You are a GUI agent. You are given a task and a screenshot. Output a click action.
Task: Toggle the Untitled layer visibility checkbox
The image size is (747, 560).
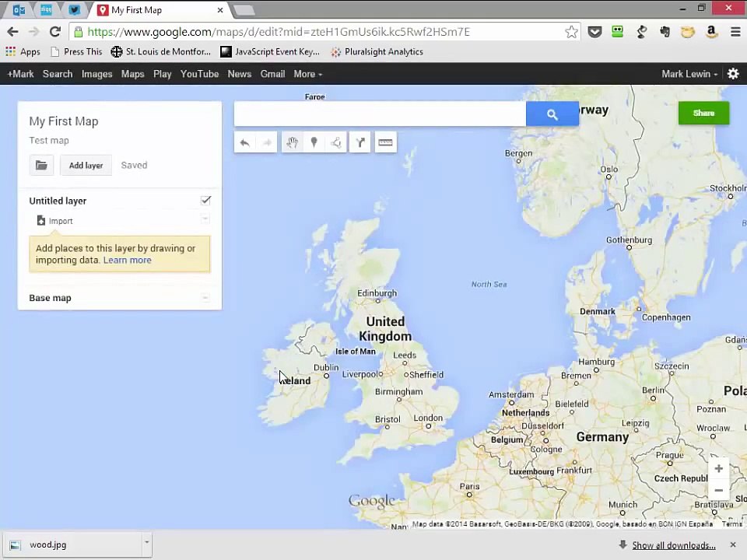205,201
